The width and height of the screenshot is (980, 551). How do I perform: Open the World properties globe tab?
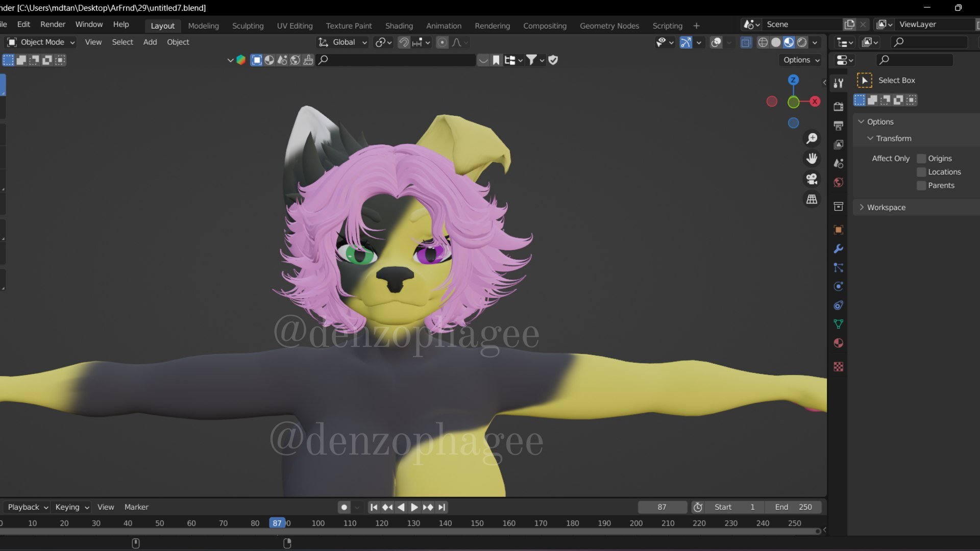[x=838, y=183]
